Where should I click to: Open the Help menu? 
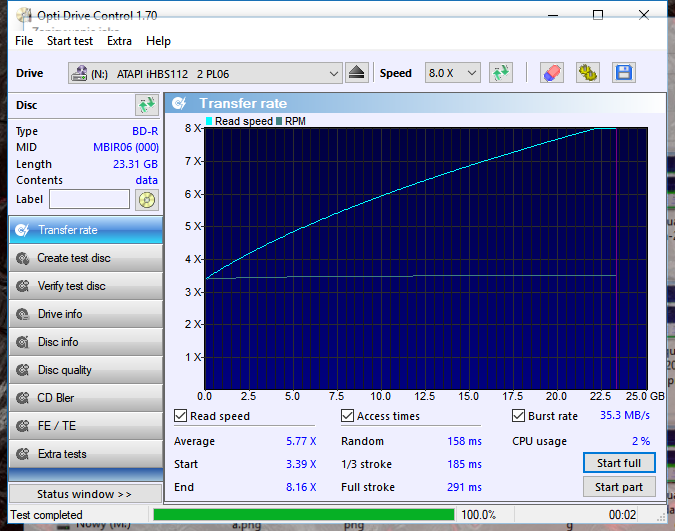(x=158, y=41)
